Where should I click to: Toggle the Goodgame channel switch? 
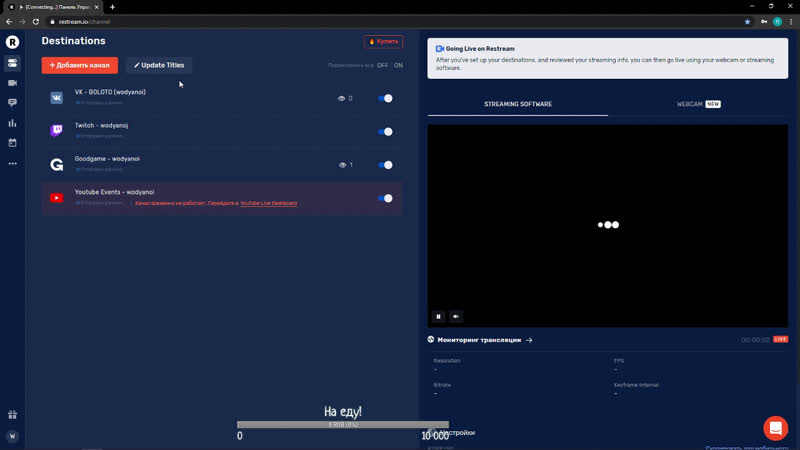click(x=385, y=165)
